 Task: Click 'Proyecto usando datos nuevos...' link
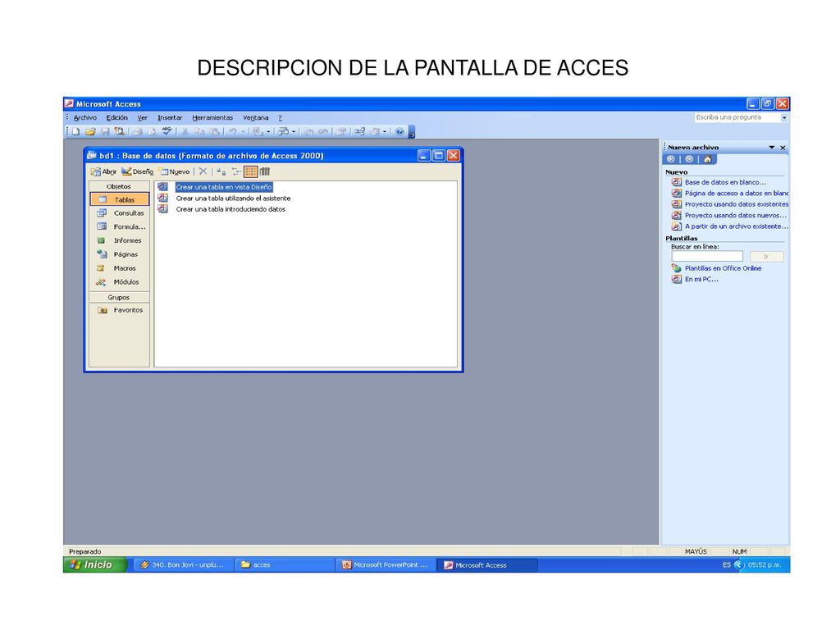click(736, 216)
